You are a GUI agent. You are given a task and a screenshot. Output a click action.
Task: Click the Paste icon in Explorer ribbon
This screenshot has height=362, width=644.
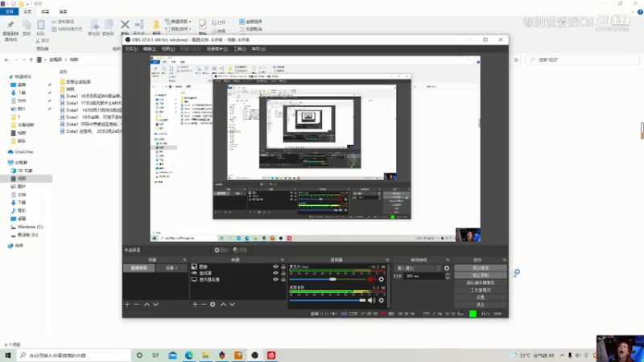(41, 27)
